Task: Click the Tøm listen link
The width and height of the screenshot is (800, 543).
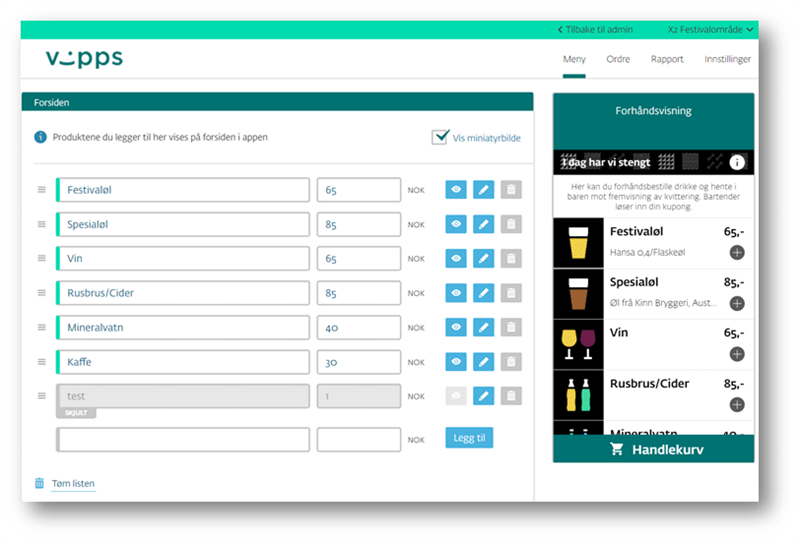Action: coord(72,483)
